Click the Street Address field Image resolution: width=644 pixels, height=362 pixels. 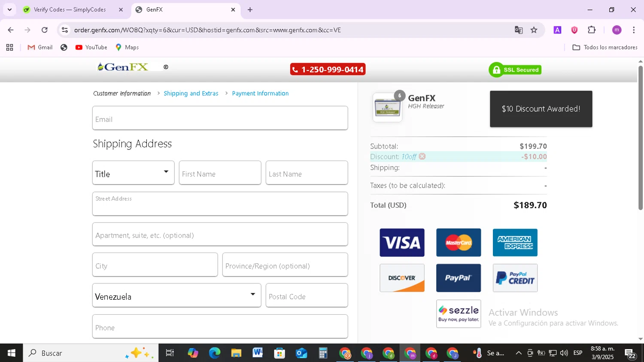220,204
